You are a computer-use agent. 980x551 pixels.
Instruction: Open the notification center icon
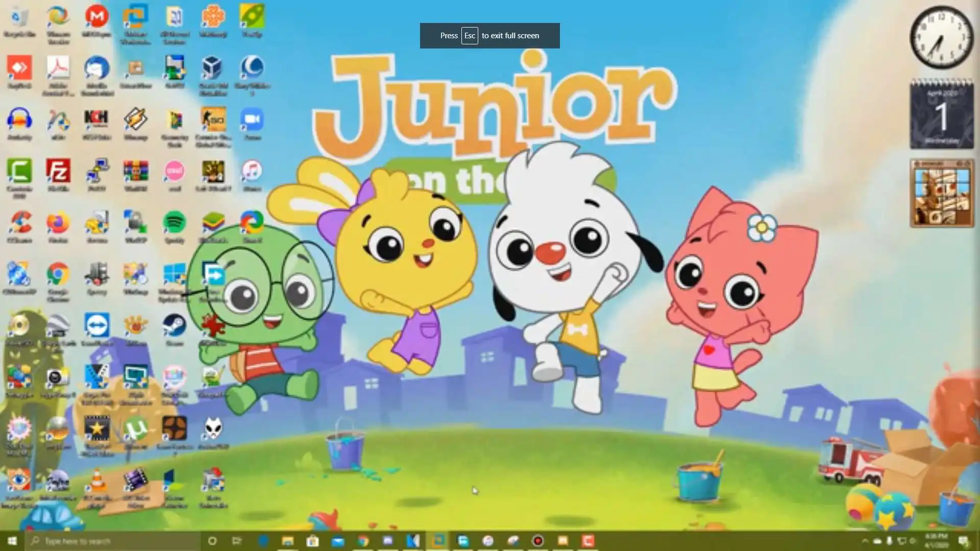[963, 541]
